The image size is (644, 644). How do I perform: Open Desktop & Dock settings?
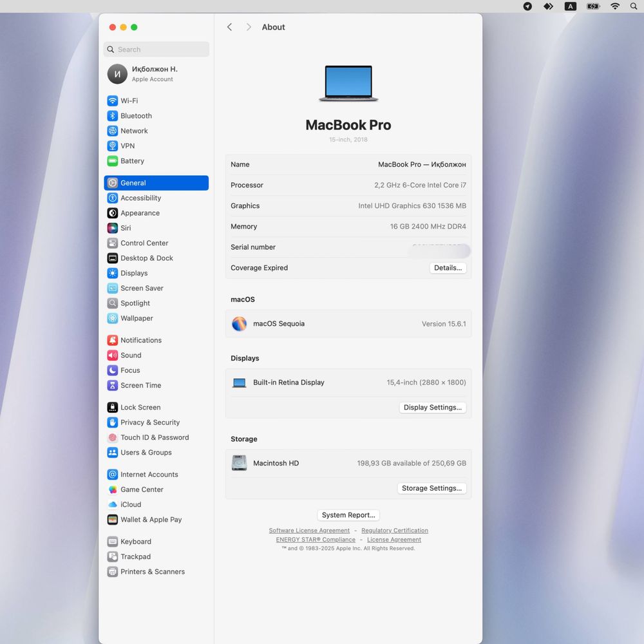pos(156,258)
